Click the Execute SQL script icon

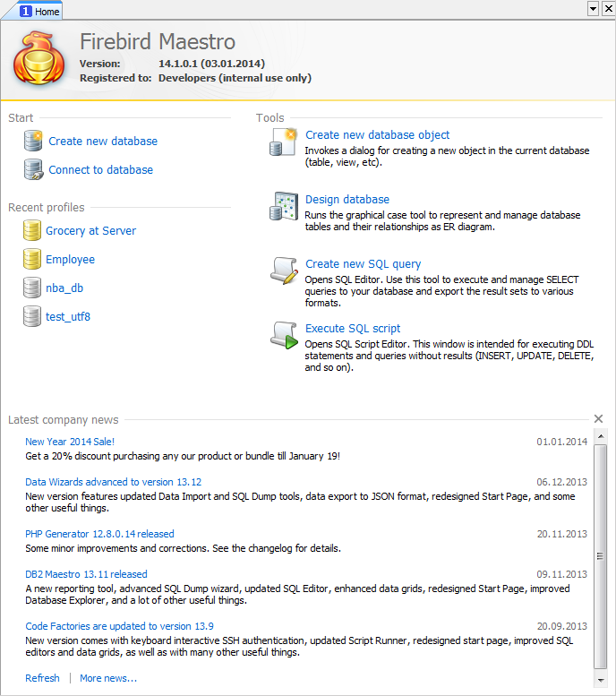point(284,335)
